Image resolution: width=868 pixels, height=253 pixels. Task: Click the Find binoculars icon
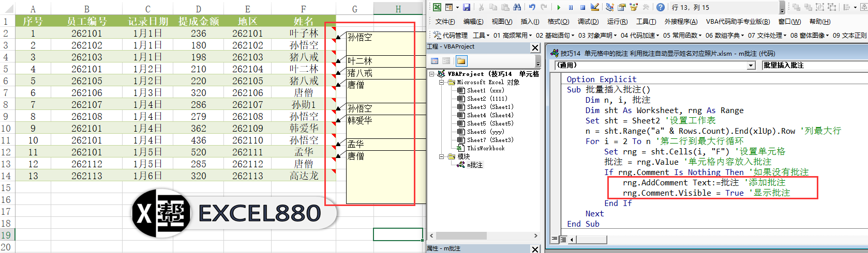(517, 7)
